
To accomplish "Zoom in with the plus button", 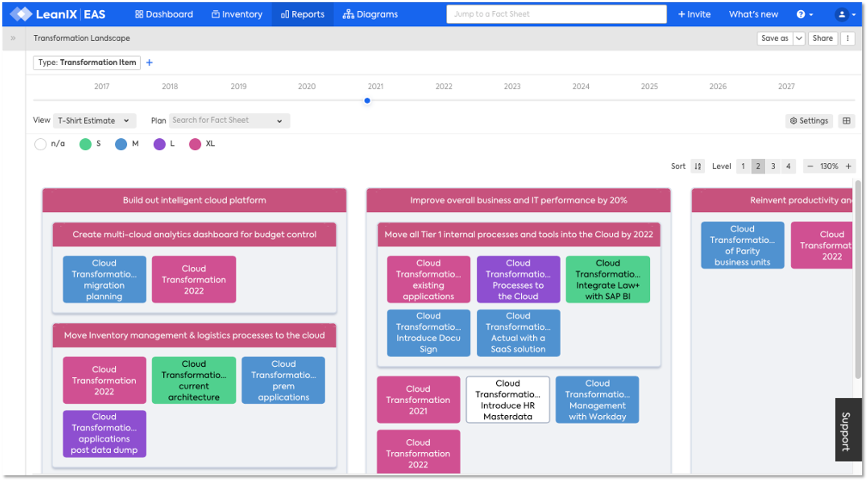I will click(848, 166).
